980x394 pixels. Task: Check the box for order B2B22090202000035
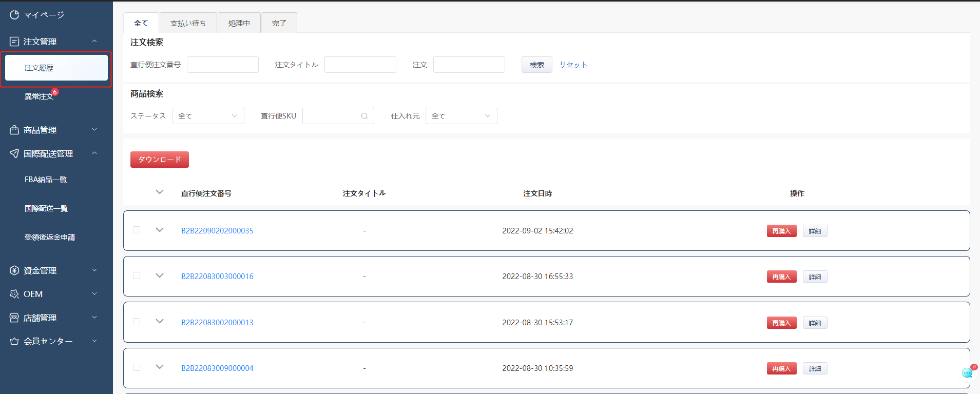tap(137, 230)
